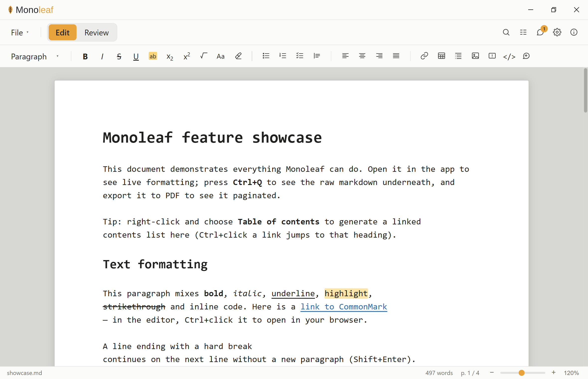Insert a checklist
588x379 pixels.
click(x=300, y=56)
